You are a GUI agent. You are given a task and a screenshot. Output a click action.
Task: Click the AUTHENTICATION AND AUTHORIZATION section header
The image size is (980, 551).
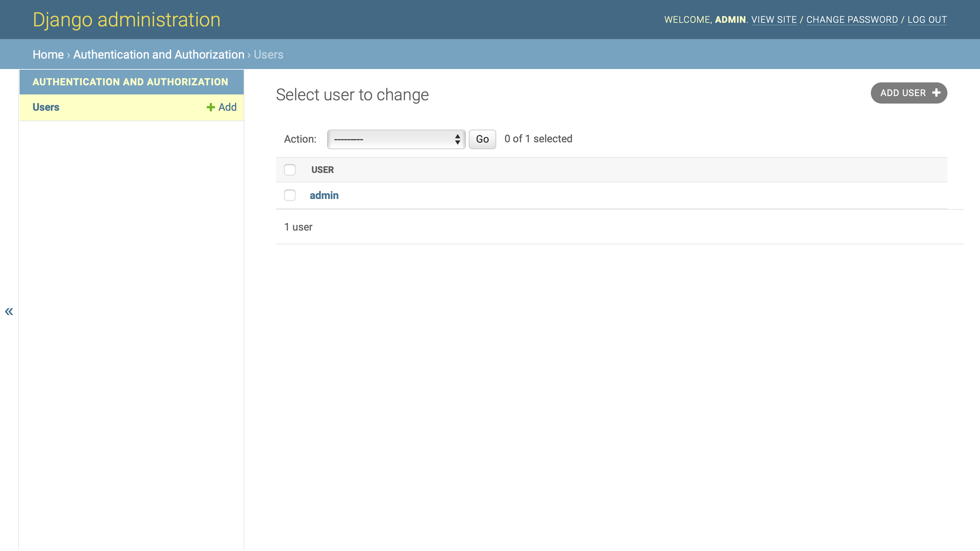pyautogui.click(x=131, y=82)
